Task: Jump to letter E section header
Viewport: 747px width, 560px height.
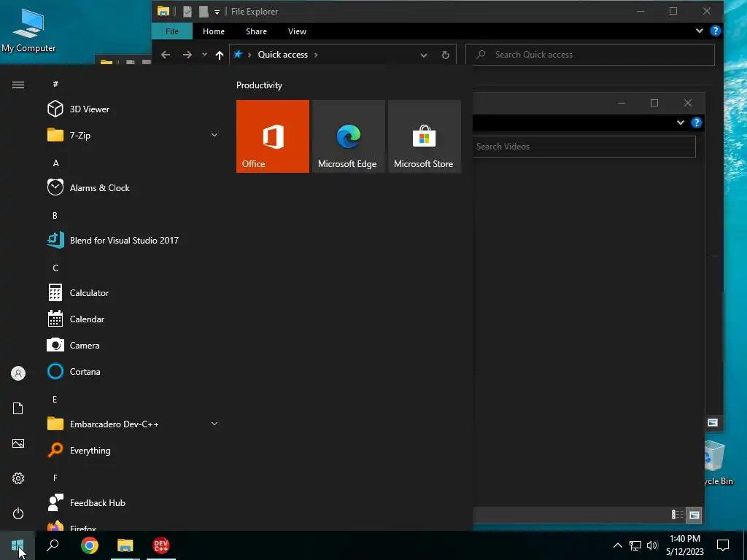Action: pos(55,400)
